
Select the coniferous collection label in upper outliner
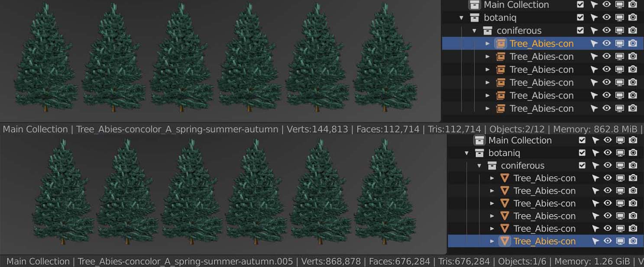[519, 31]
